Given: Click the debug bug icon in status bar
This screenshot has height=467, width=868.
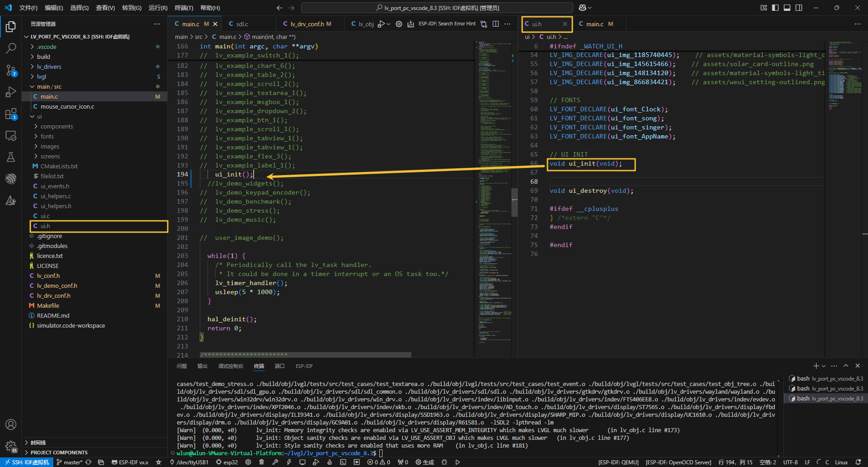Looking at the screenshot, I should pyautogui.click(x=444, y=462).
